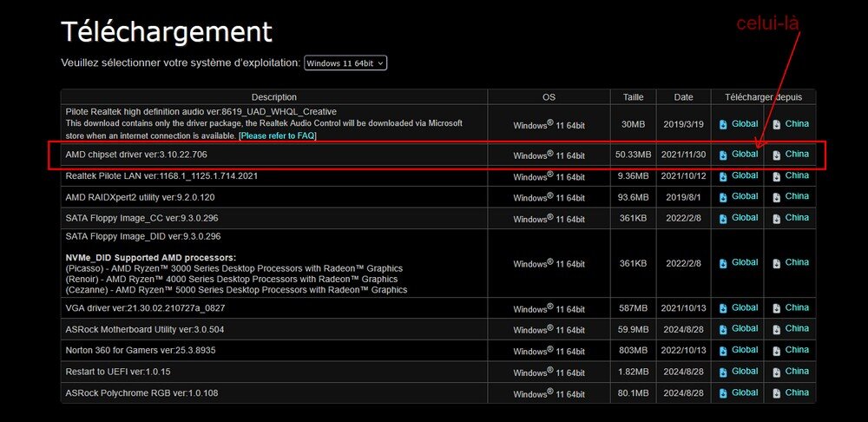
Task: Download Realtek Pilote LAN via Global link
Action: point(744,175)
